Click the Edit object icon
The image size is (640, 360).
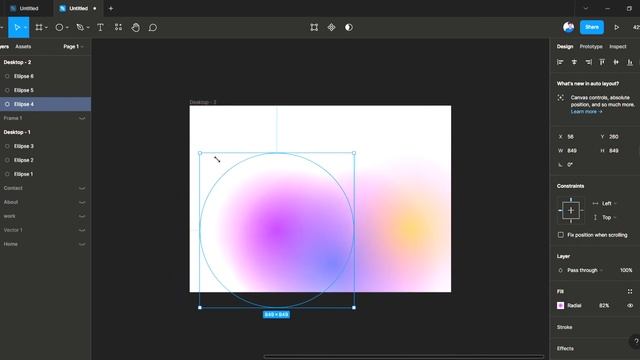pyautogui.click(x=314, y=27)
